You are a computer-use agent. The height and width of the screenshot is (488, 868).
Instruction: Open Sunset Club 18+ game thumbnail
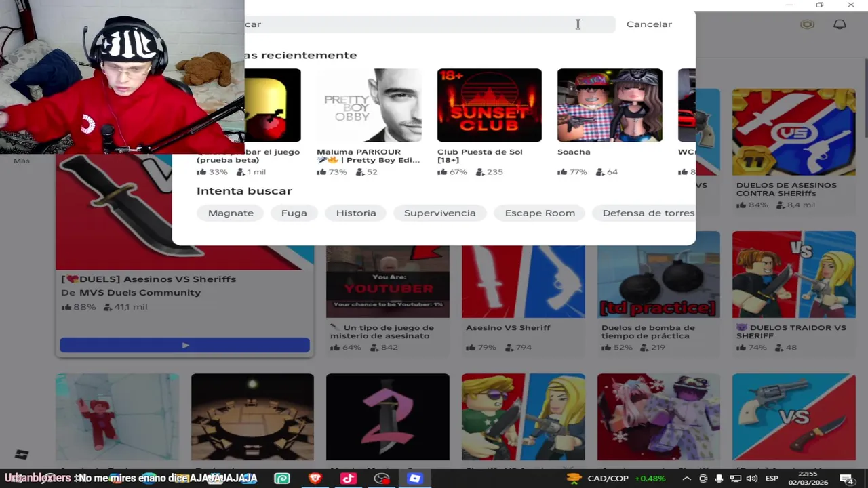(x=490, y=105)
